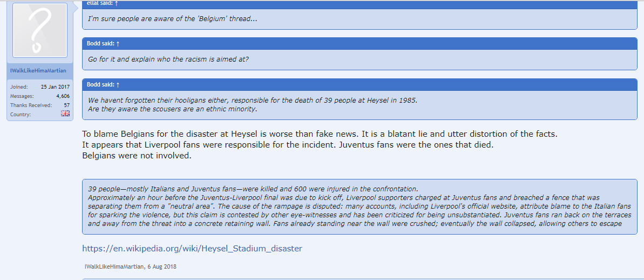The width and height of the screenshot is (644, 280).
Task: Open the Heysel Stadium disaster Wikipedia link
Action: click(192, 249)
